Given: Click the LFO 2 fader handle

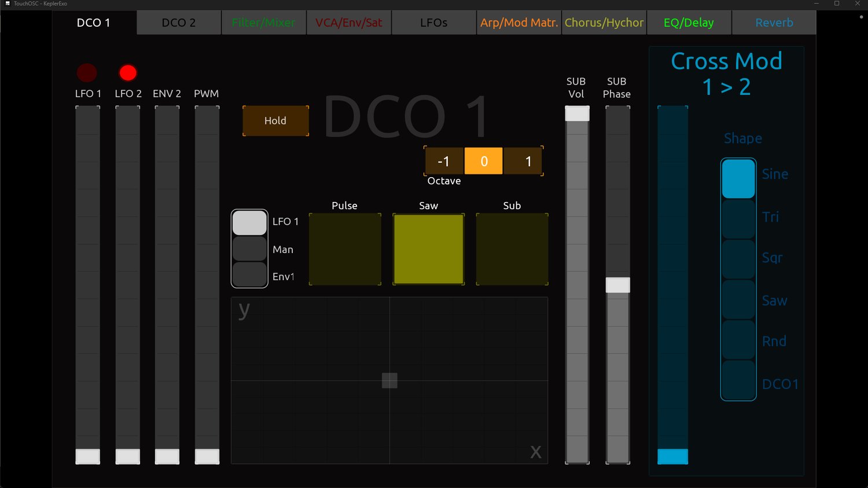Looking at the screenshot, I should coord(128,457).
